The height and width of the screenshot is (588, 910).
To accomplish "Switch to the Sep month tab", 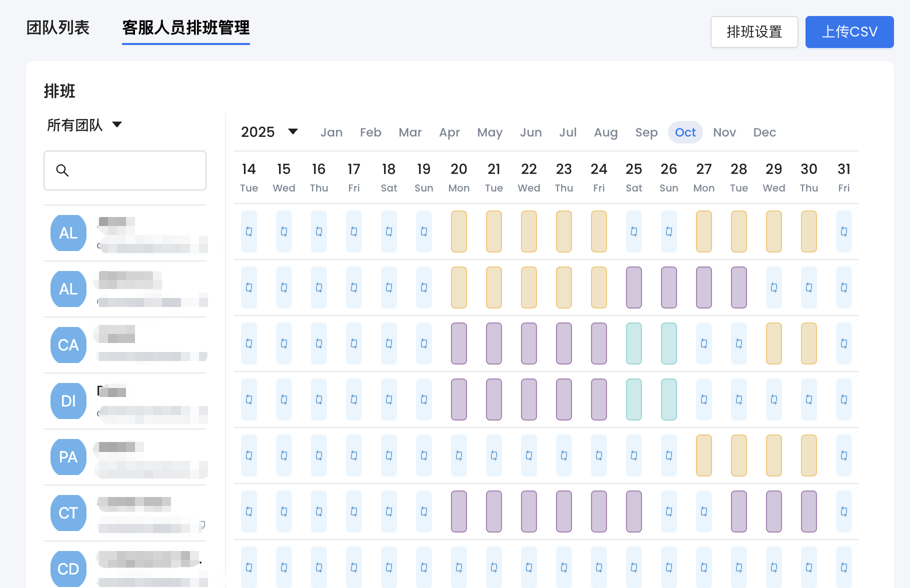I will point(646,132).
